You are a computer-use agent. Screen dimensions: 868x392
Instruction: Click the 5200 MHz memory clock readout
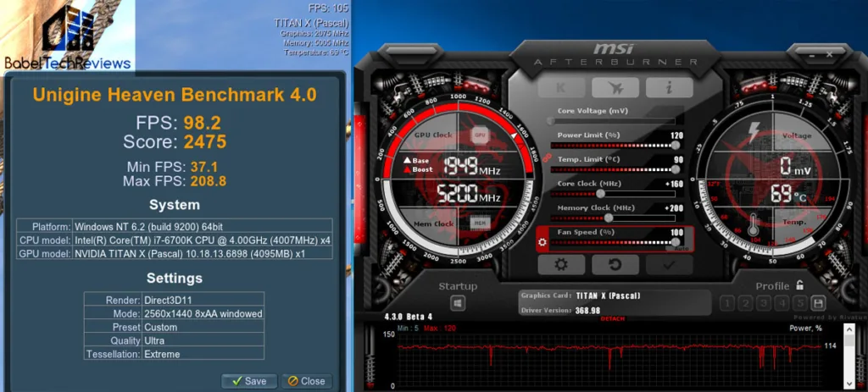click(x=469, y=193)
